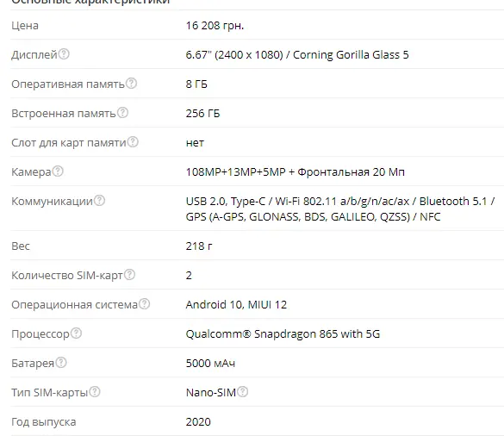Open help icon for Слот для карт памяти
Viewport: 504px width, 436px height.
pos(133,142)
